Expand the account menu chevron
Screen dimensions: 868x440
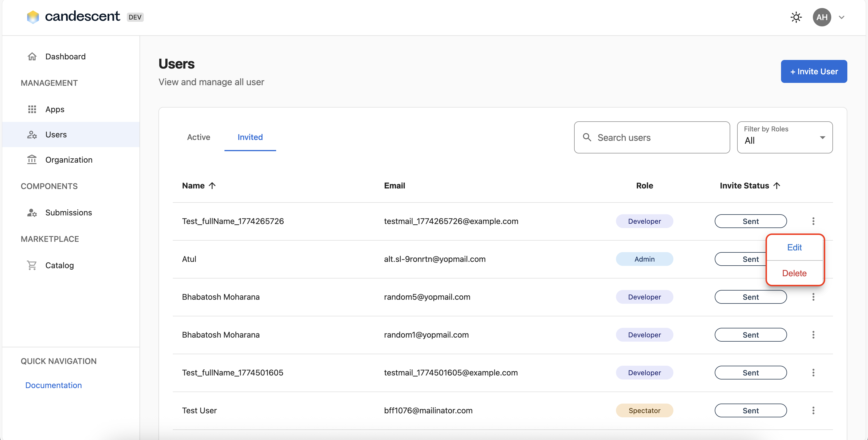point(841,17)
